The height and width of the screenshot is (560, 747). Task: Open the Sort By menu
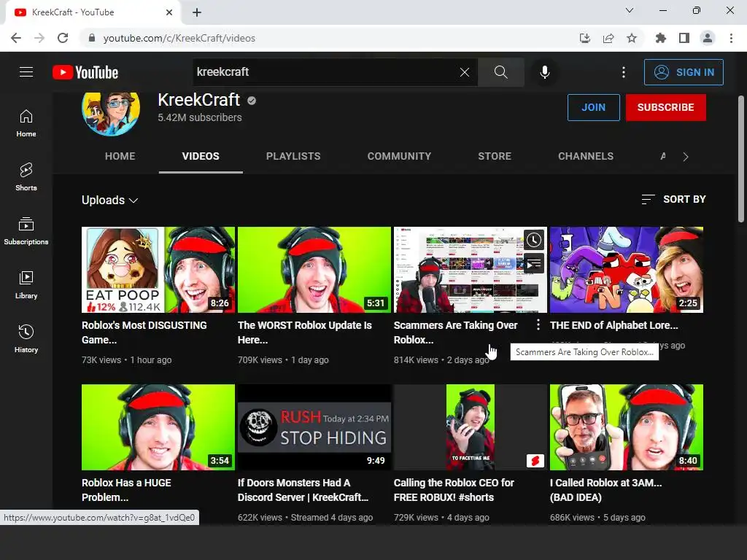[x=673, y=199]
